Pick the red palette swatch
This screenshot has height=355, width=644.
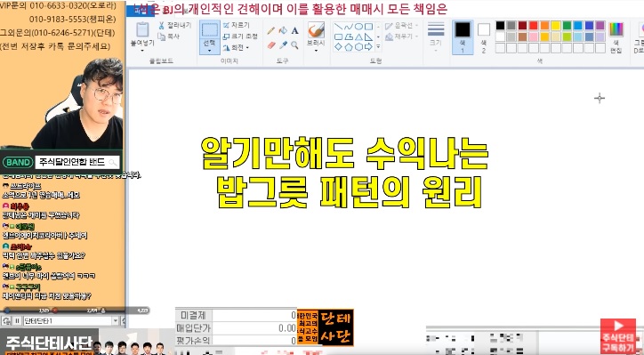pos(534,26)
